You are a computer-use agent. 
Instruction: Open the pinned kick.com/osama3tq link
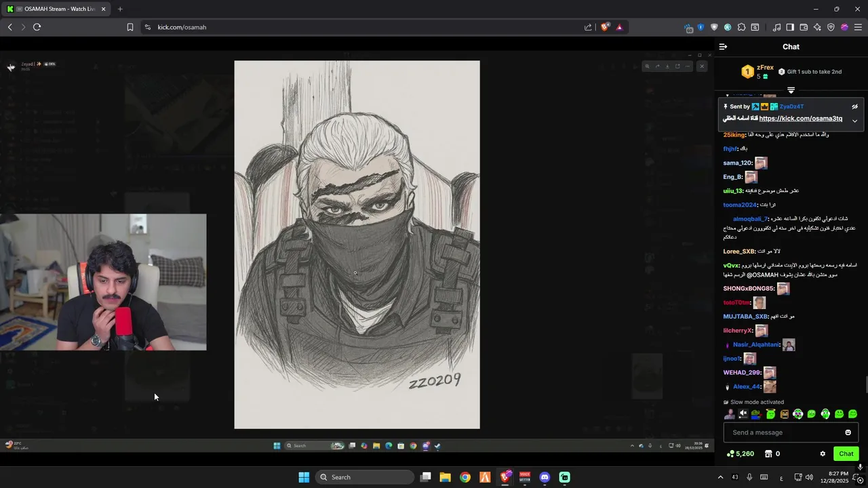click(801, 119)
